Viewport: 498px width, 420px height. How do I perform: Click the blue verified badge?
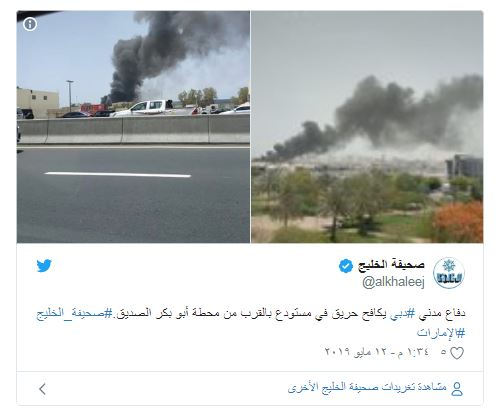pyautogui.click(x=346, y=266)
